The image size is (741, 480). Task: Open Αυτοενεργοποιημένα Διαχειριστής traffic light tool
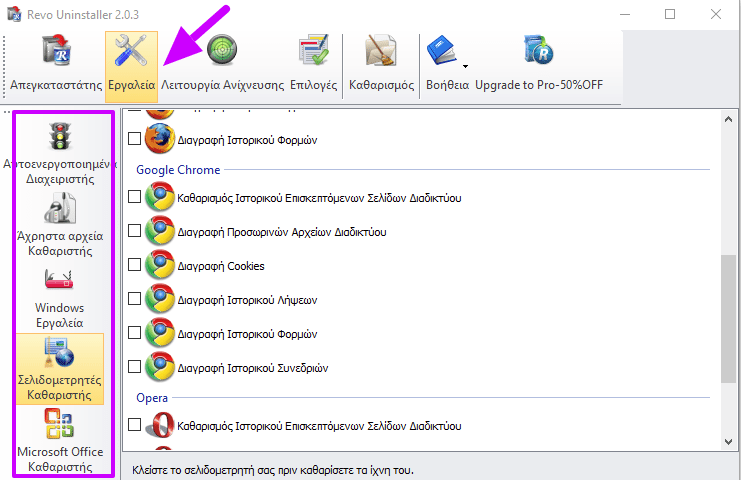[x=60, y=153]
